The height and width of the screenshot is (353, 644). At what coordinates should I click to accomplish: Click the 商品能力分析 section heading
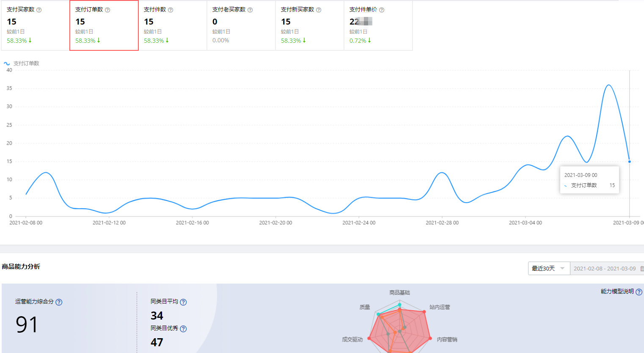21,267
